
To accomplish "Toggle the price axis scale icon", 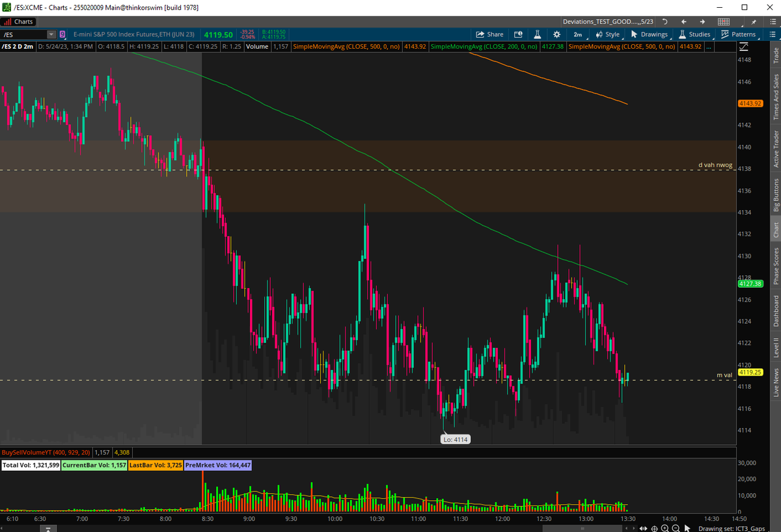I will (743, 47).
